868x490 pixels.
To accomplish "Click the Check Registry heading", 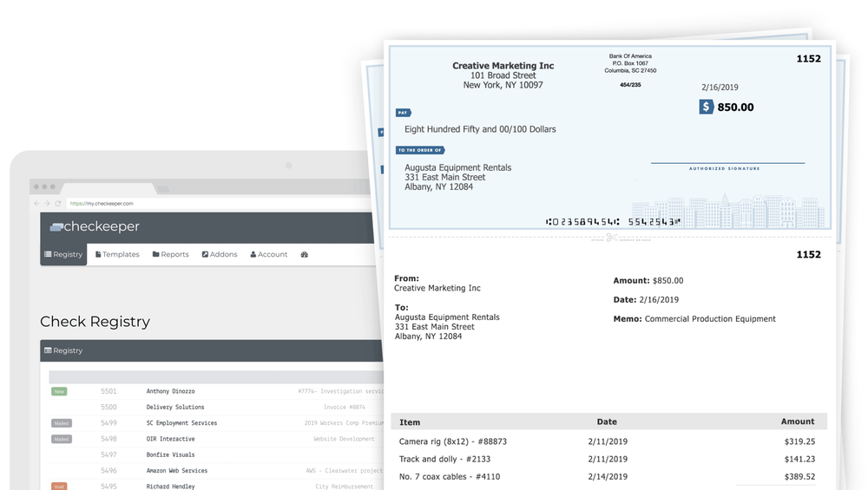I will (x=95, y=322).
